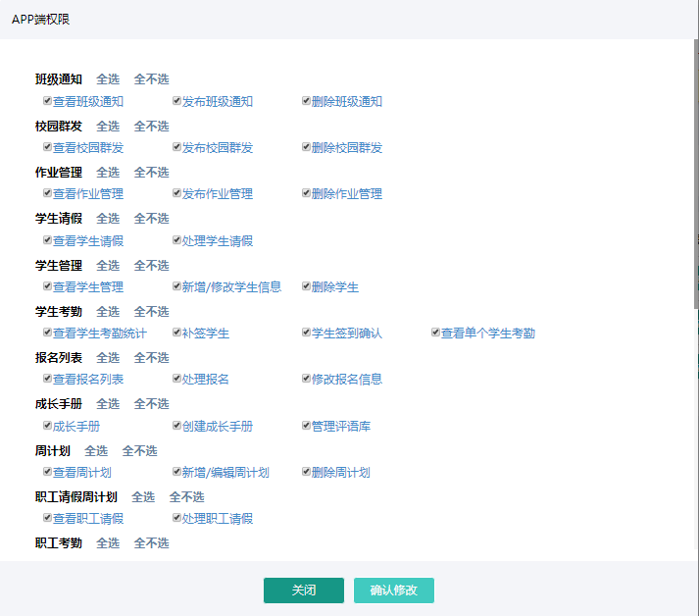The width and height of the screenshot is (699, 616).
Task: Confirm changes with 确认修改 button
Action: click(394, 590)
